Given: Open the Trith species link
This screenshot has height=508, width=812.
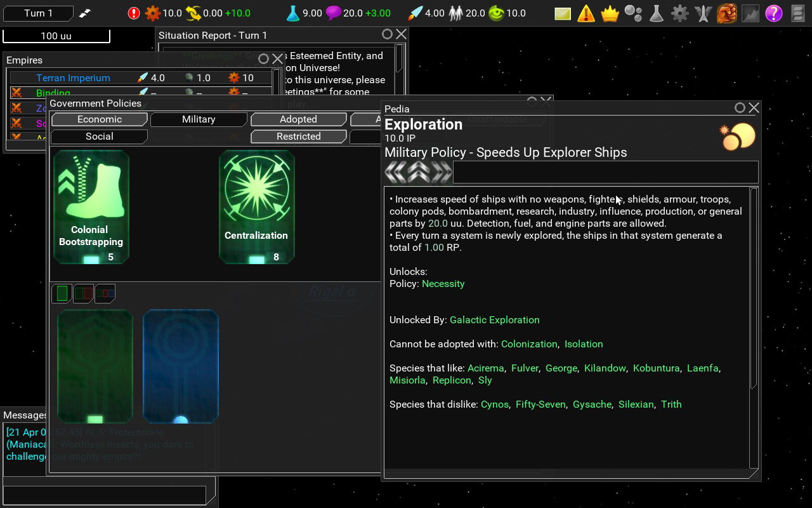Looking at the screenshot, I should 671,404.
